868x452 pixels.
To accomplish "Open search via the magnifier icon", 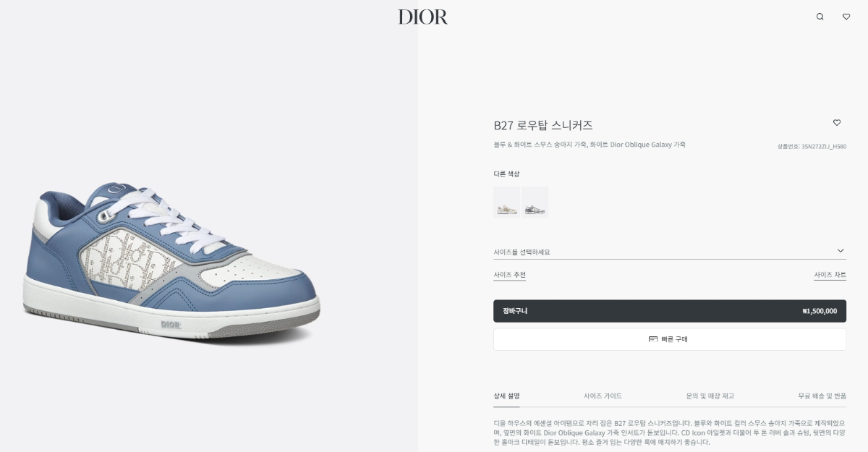I will coord(820,17).
